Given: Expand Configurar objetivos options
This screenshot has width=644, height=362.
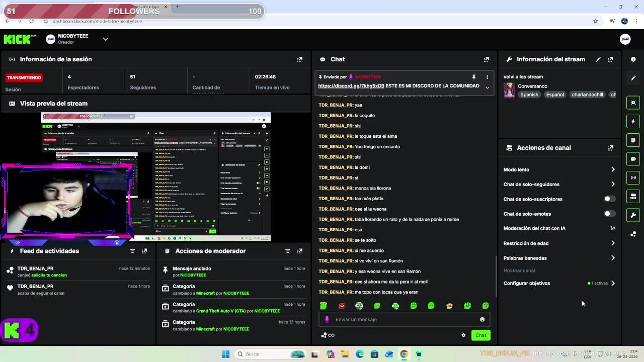Looking at the screenshot, I should point(613,283).
